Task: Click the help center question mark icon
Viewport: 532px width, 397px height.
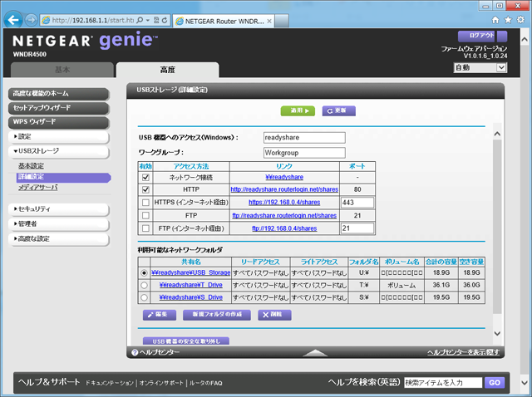Action: [x=134, y=353]
